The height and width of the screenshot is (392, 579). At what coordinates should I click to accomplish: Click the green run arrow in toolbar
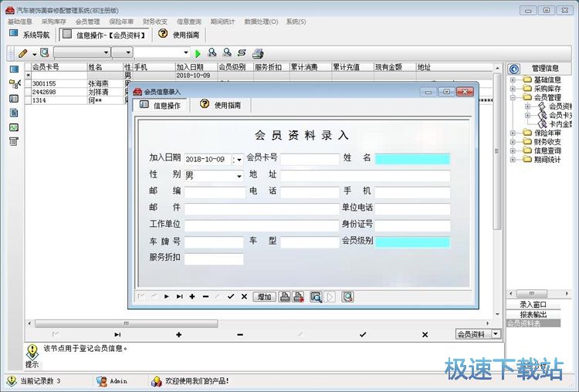coord(198,53)
